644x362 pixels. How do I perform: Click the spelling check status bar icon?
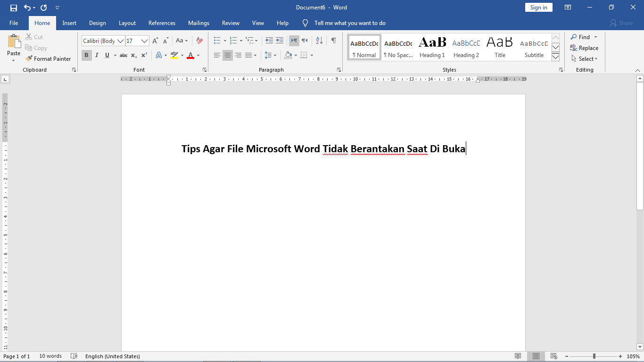(74, 356)
